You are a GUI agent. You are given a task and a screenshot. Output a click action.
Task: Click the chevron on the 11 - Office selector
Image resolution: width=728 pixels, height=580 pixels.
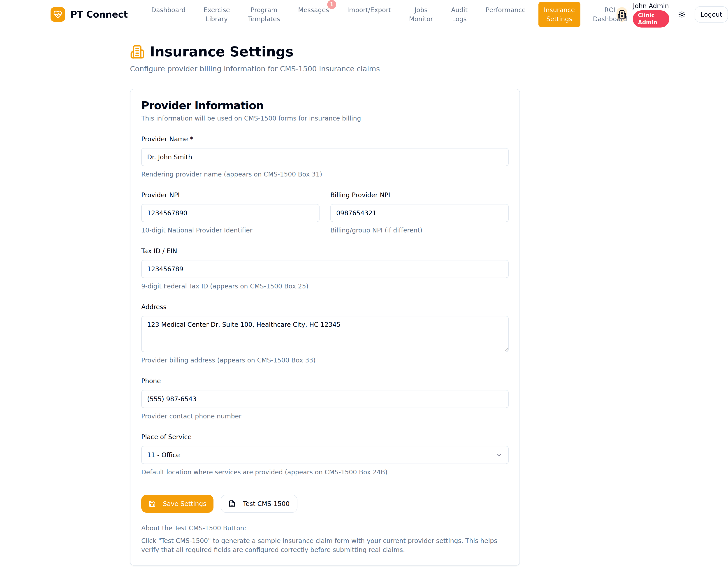click(x=499, y=455)
